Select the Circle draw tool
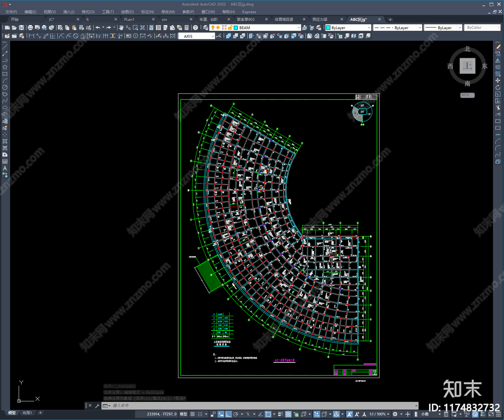 [x=5, y=87]
